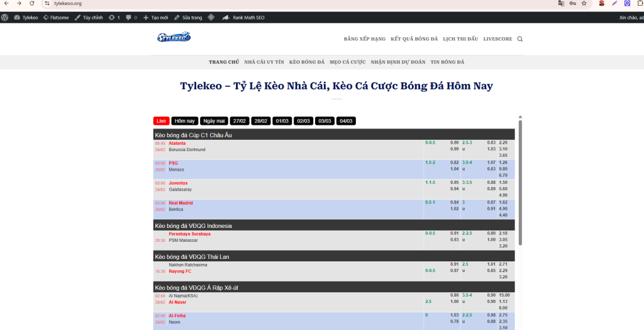Viewport: 644px width, 330px height.
Task: Click the Juventus team name
Action: click(x=178, y=183)
